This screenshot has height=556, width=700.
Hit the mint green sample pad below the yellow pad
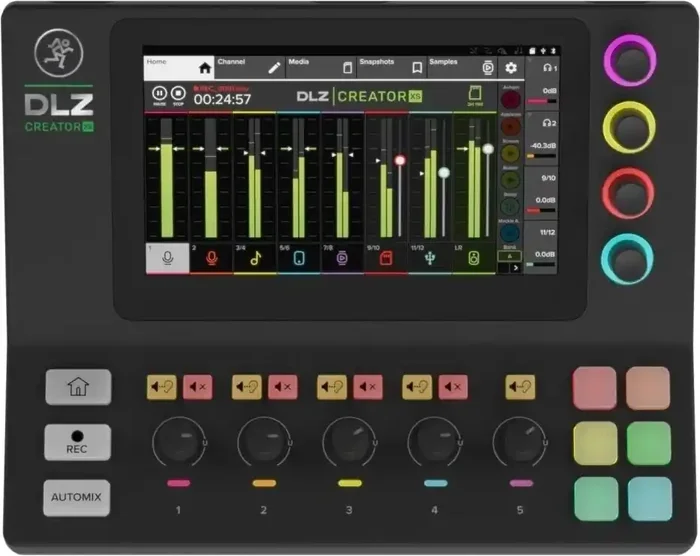[596, 499]
